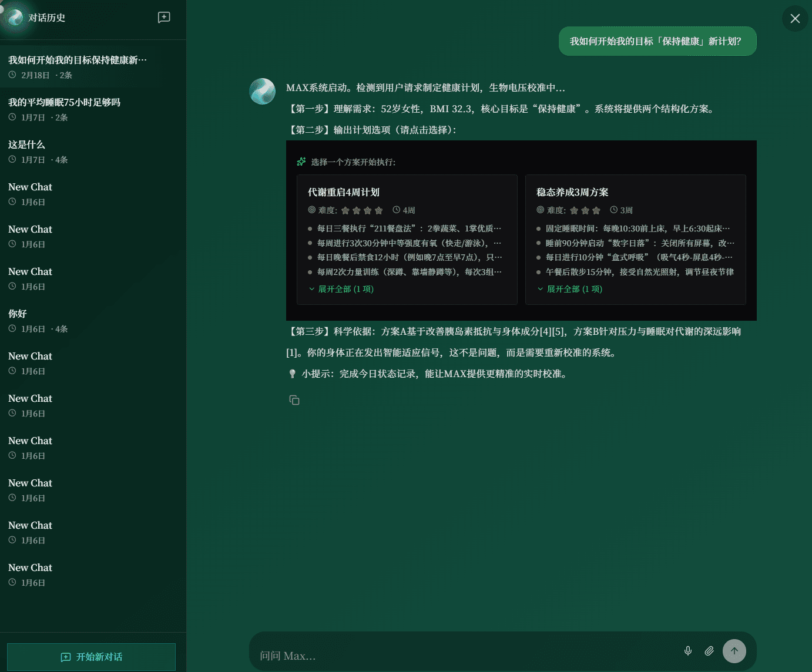Screen dimensions: 812x672
Task: Focus the 问问 Max input field
Action: click(x=464, y=656)
